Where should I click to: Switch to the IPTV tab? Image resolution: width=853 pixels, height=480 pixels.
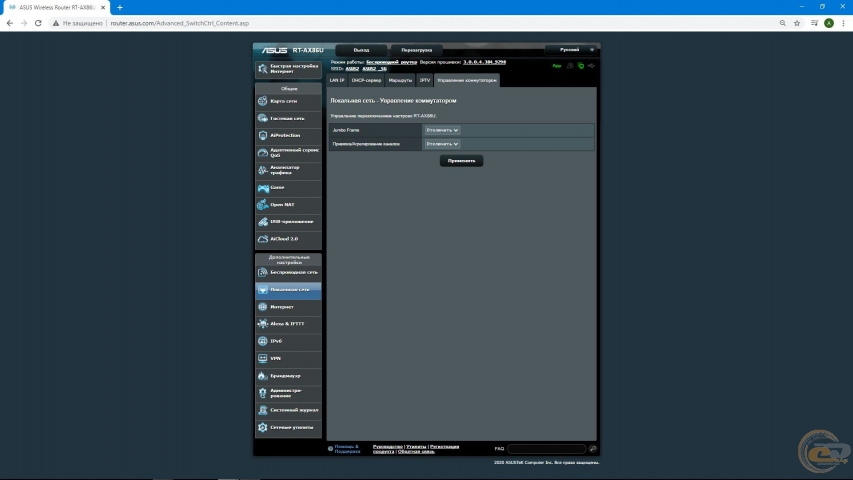[x=425, y=81]
